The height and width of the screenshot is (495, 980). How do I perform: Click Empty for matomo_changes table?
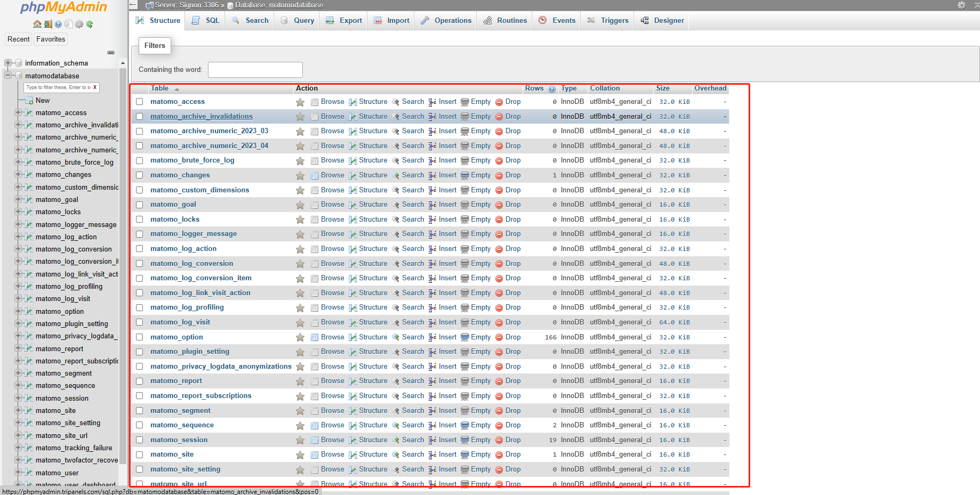pyautogui.click(x=476, y=175)
